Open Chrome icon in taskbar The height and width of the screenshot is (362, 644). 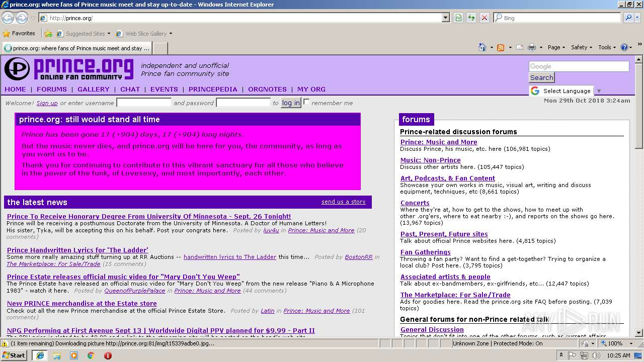coord(91,355)
